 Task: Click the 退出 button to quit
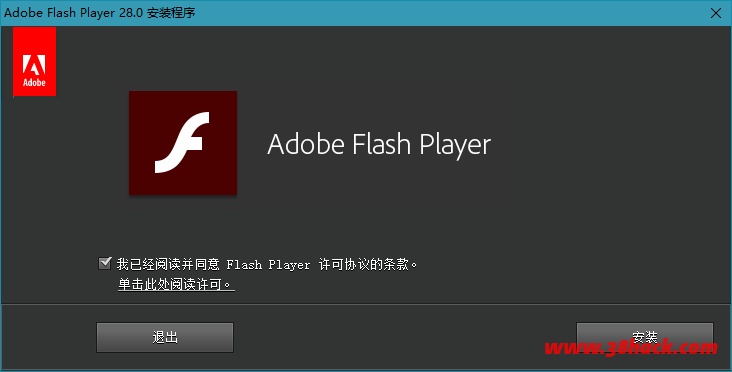coord(165,337)
